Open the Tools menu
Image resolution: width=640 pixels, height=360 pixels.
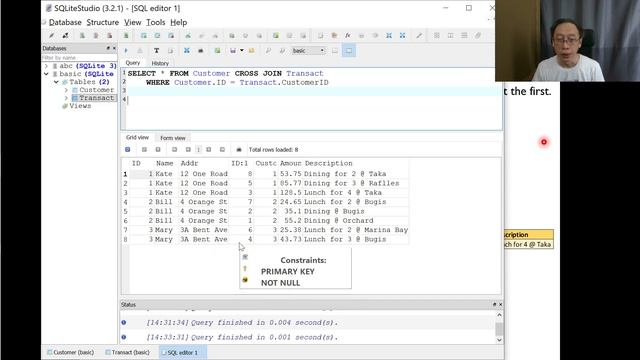(x=156, y=22)
